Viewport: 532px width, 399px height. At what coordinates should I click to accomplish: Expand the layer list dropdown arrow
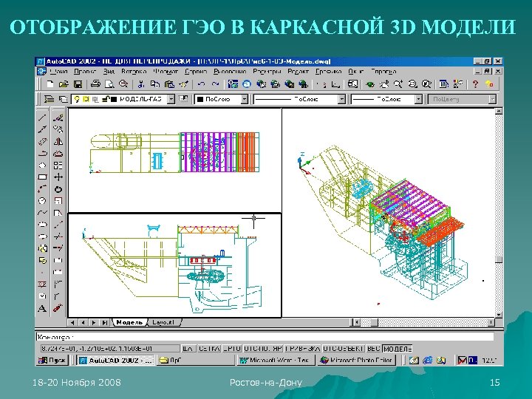[x=171, y=99]
